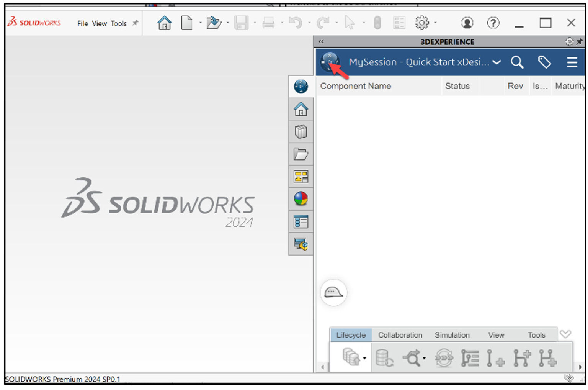Screen dimensions: 588x390
Task: Toggle the pin on the 3DEXPERIENCE panel
Action: coord(578,42)
